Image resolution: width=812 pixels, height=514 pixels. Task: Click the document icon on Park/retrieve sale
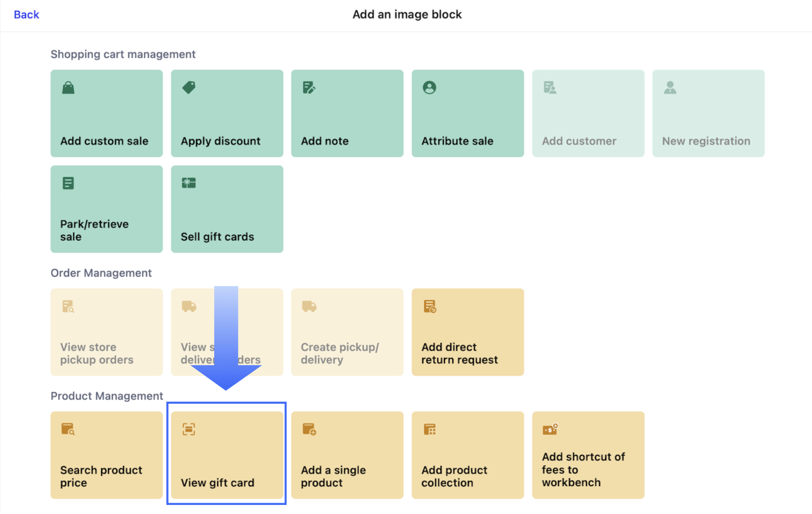(x=68, y=183)
